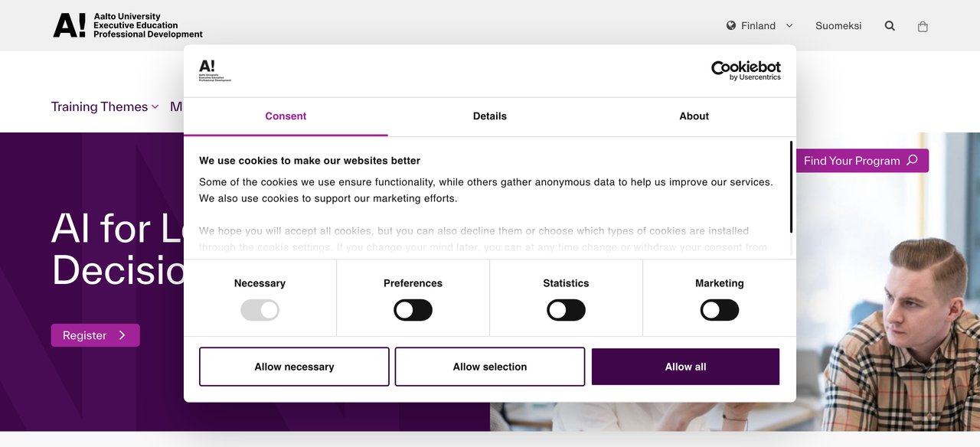The height and width of the screenshot is (447, 980).
Task: Switch on the Marketing cookies toggle
Action: pyautogui.click(x=720, y=310)
